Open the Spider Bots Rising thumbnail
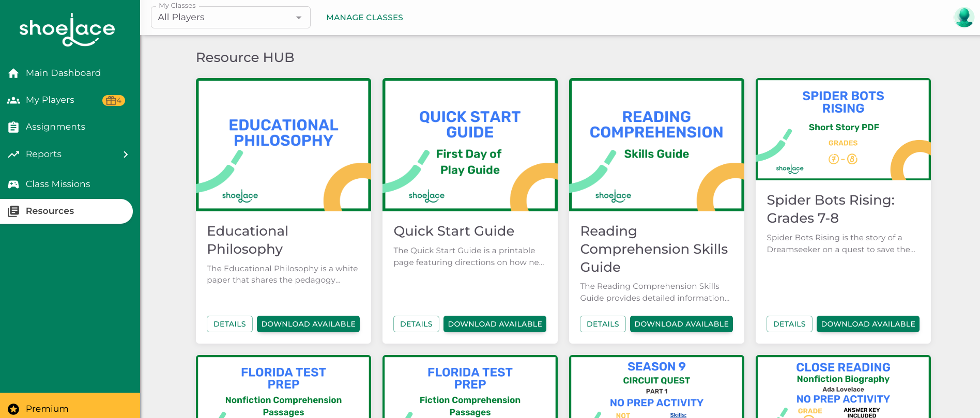The height and width of the screenshot is (418, 980). (843, 129)
